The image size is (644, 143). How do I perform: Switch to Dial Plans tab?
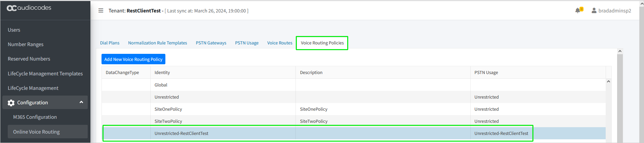tap(110, 43)
